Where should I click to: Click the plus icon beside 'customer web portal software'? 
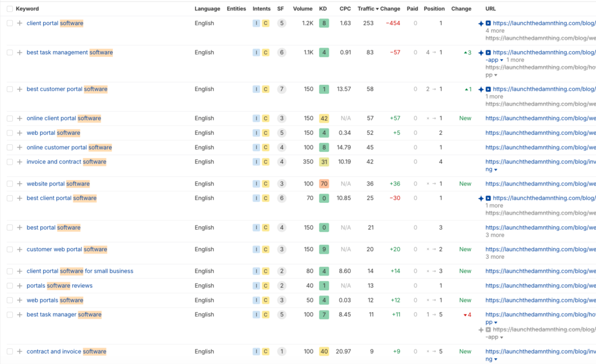point(19,249)
